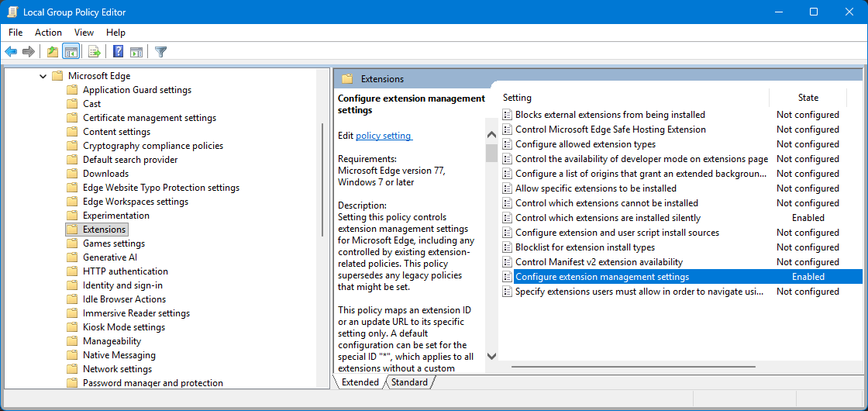The width and height of the screenshot is (868, 411).
Task: Click the Local Group Policy Editor title icon
Action: tap(12, 12)
